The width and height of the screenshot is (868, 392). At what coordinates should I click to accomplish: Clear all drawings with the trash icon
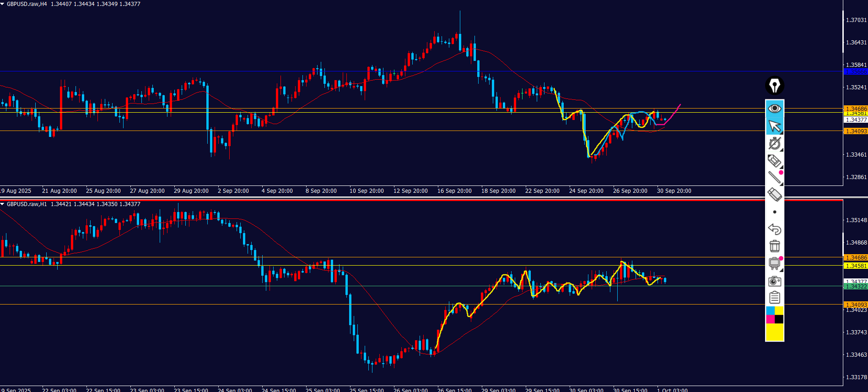pos(774,246)
